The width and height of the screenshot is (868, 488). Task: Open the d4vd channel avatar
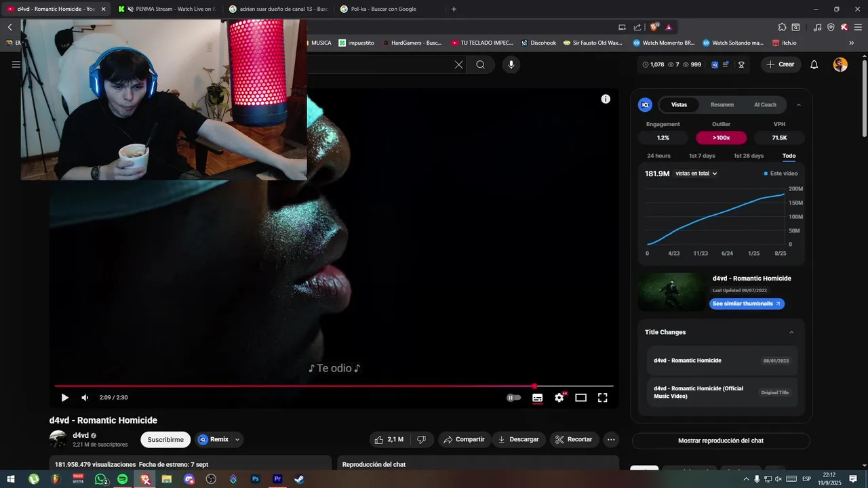pos(58,439)
